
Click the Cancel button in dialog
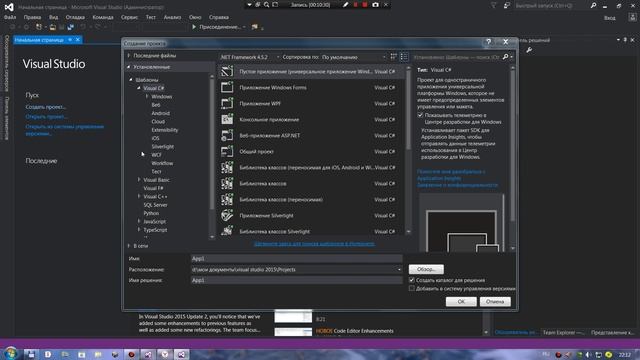[495, 302]
